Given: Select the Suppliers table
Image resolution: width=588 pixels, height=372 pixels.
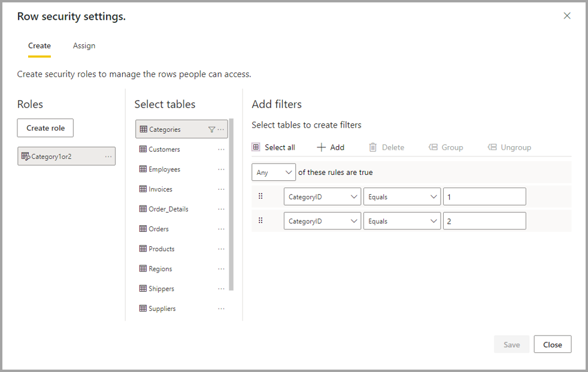Looking at the screenshot, I should (x=181, y=309).
